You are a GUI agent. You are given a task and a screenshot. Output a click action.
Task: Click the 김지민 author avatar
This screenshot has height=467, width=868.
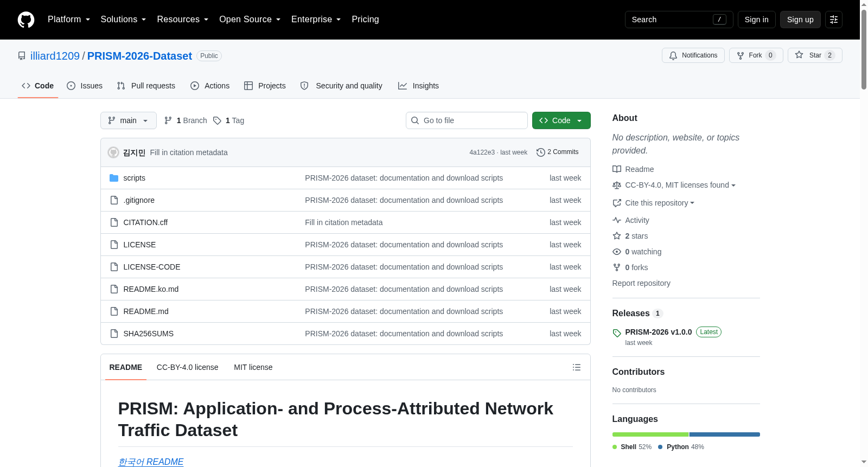click(113, 152)
